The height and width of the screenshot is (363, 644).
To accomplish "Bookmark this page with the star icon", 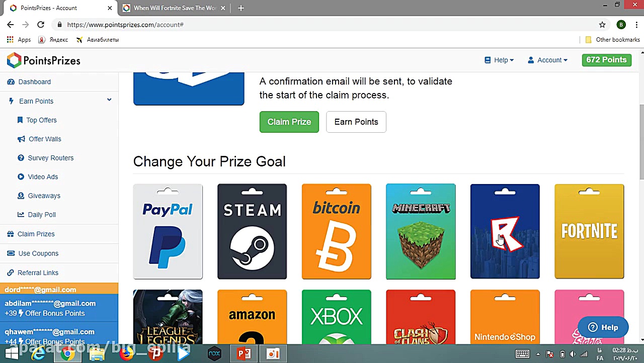I will point(602,25).
